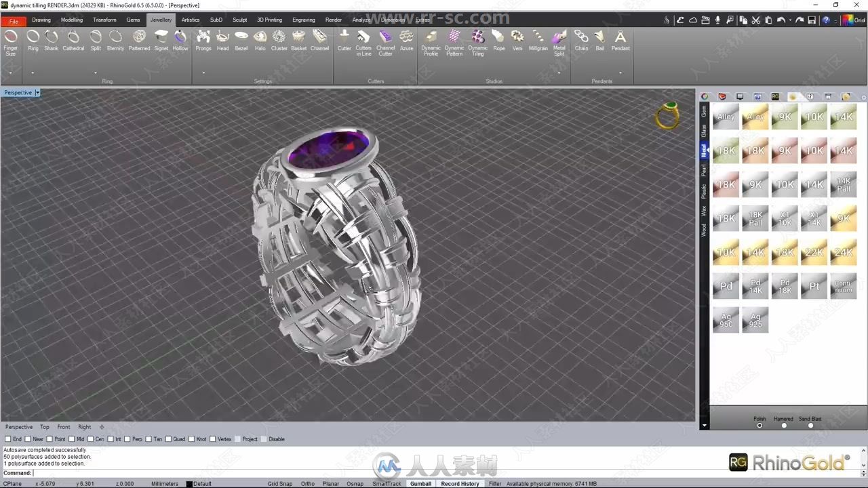868x488 pixels.
Task: Select the Head setting tool
Action: (222, 41)
